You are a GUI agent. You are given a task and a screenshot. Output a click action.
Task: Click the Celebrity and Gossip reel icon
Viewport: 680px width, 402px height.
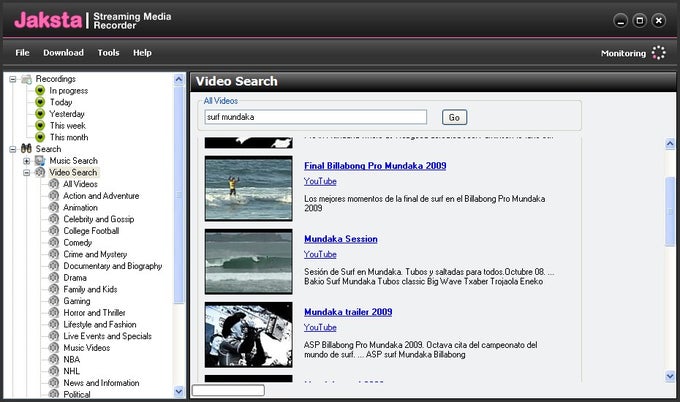click(x=54, y=219)
